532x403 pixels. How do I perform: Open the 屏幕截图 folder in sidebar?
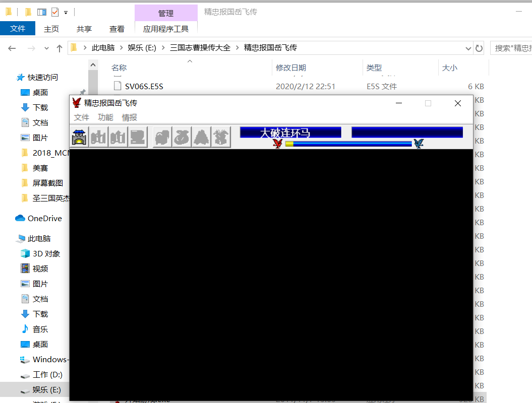point(47,183)
